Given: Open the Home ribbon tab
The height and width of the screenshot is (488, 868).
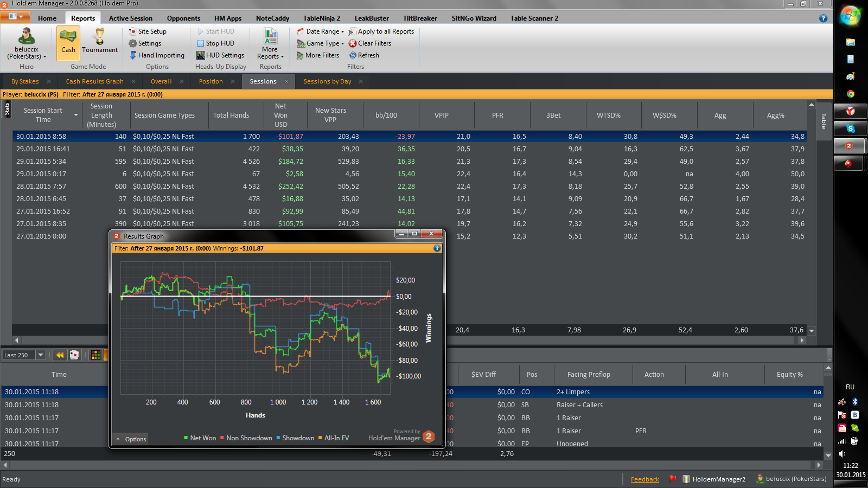Looking at the screenshot, I should click(x=47, y=18).
